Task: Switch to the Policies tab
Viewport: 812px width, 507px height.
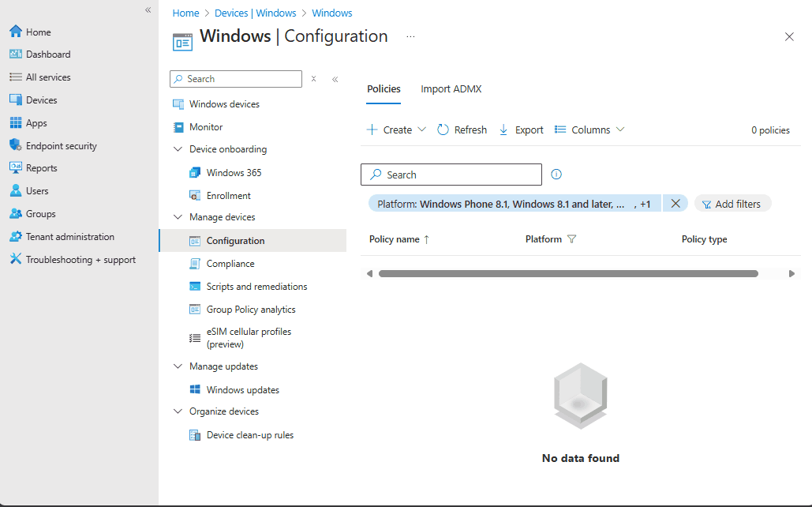Action: pos(384,89)
